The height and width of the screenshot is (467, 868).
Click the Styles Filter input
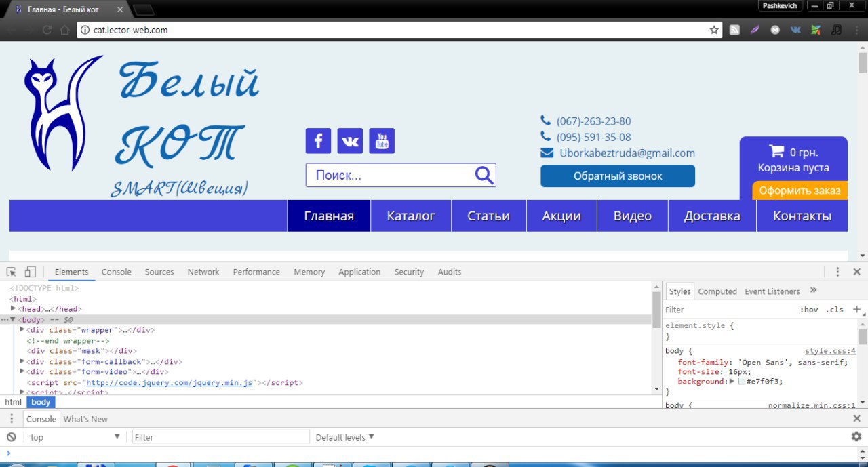pyautogui.click(x=729, y=310)
